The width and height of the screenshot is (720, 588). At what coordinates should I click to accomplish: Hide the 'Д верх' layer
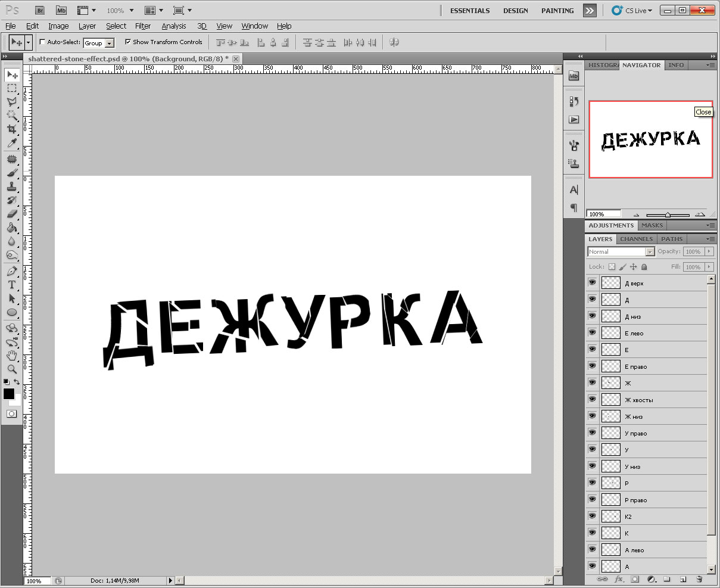[592, 283]
